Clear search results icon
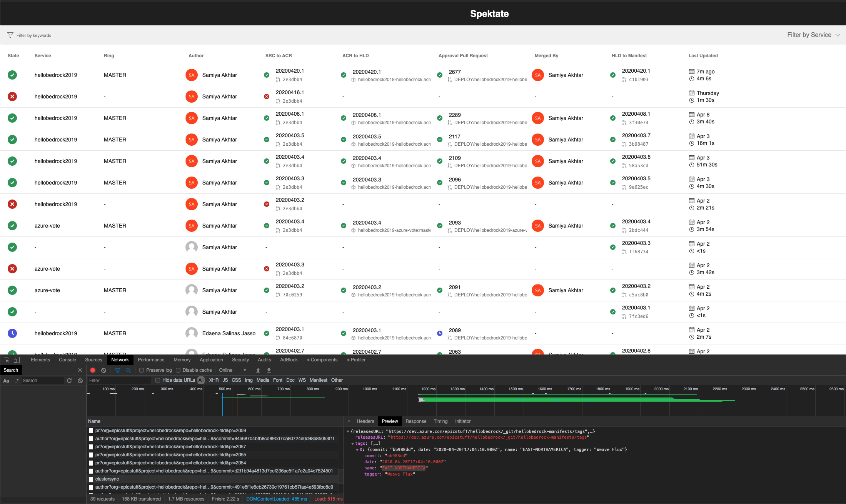The image size is (846, 504). [80, 381]
